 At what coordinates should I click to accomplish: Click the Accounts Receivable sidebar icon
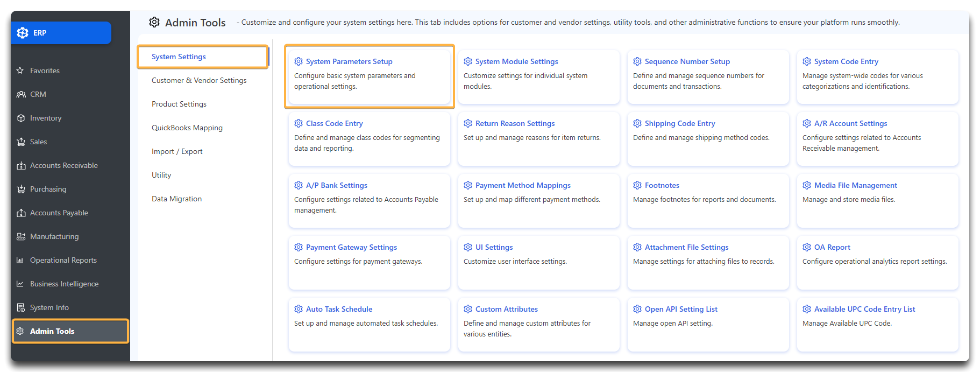tap(21, 165)
